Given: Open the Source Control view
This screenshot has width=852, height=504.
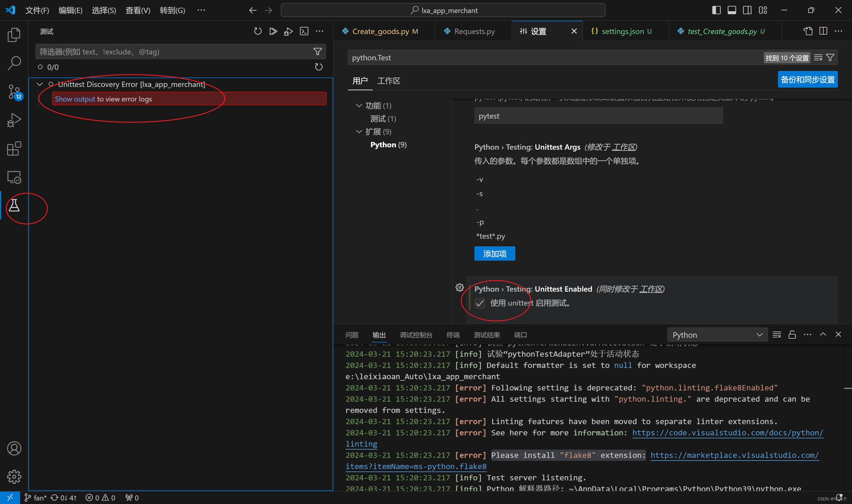Looking at the screenshot, I should click(14, 92).
